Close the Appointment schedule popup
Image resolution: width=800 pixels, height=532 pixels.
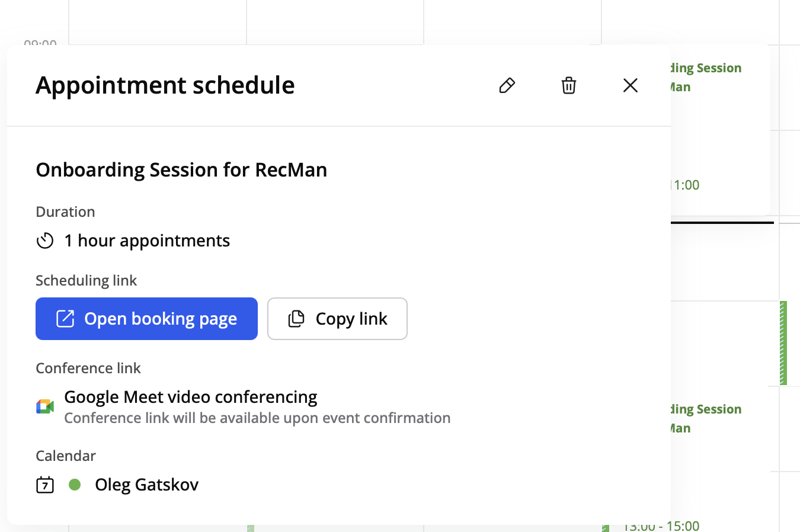click(630, 85)
